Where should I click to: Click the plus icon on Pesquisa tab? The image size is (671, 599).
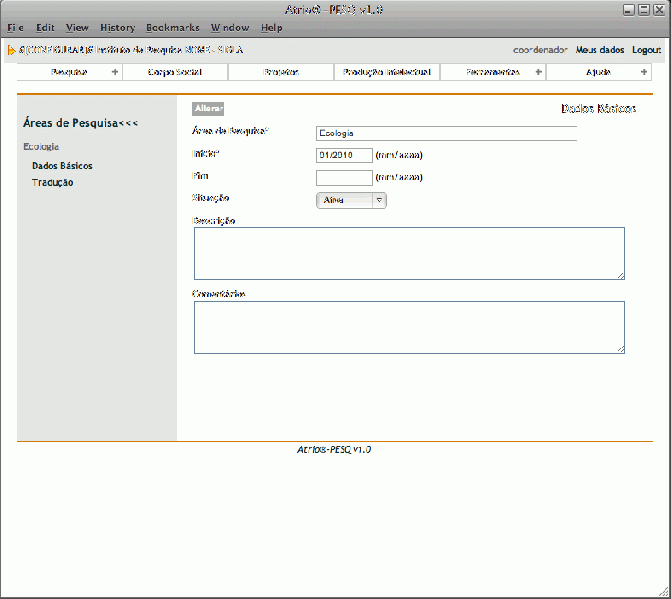114,72
